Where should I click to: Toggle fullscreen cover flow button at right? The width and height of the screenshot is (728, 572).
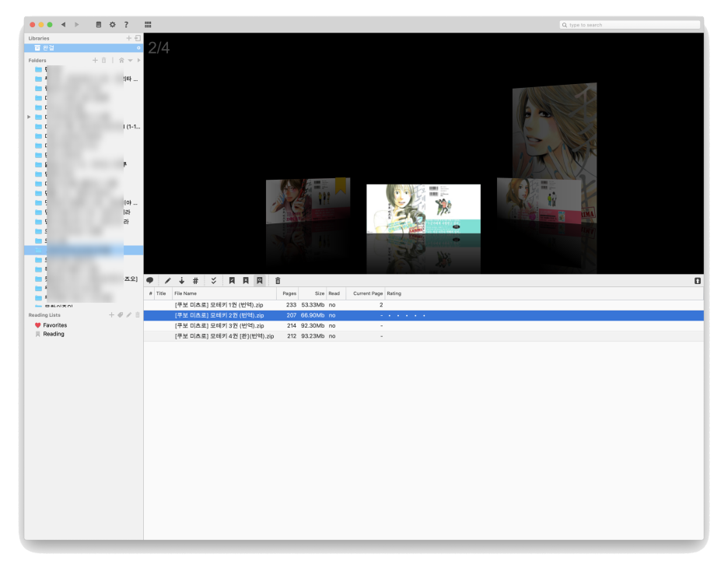[x=697, y=280]
